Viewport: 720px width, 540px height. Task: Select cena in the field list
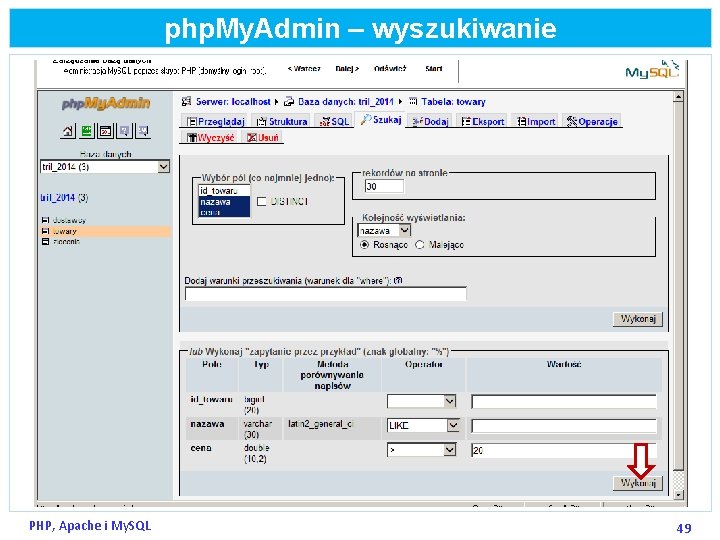coord(225,212)
